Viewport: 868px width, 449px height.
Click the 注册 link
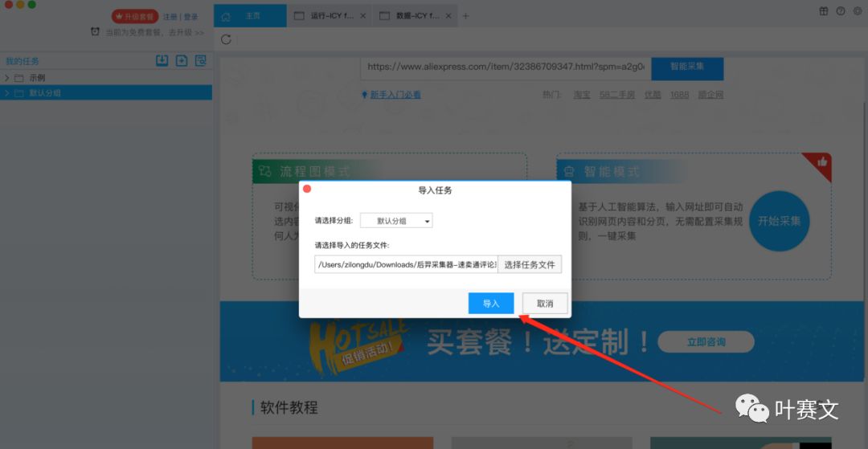click(x=170, y=17)
